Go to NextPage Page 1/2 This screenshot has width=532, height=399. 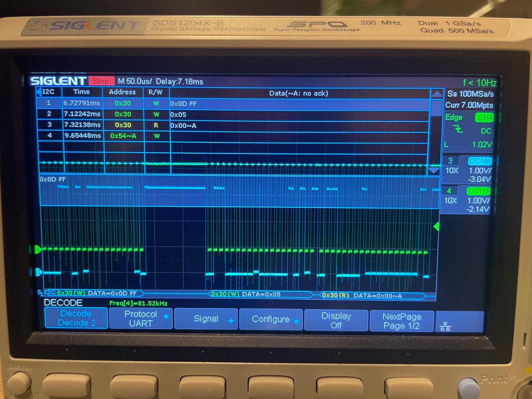click(x=402, y=321)
